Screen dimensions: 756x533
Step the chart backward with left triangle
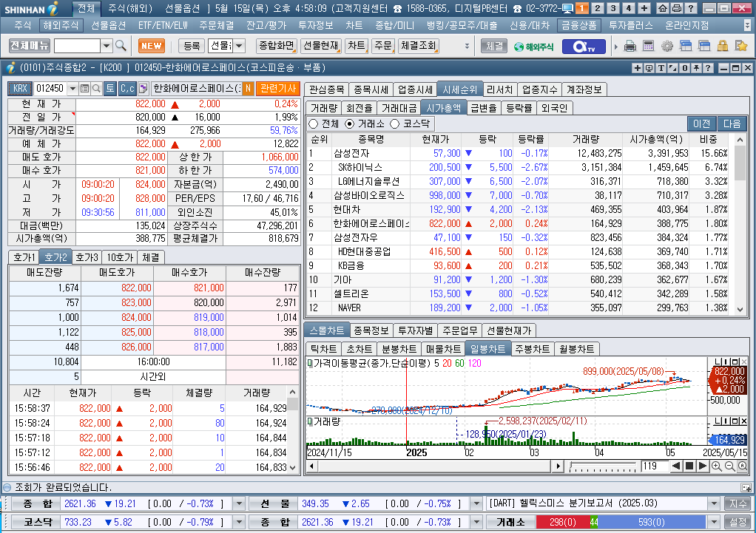click(x=676, y=466)
